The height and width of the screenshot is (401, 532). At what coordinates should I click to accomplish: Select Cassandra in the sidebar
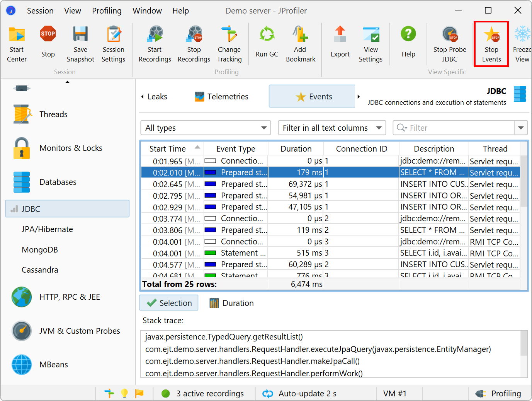click(40, 270)
